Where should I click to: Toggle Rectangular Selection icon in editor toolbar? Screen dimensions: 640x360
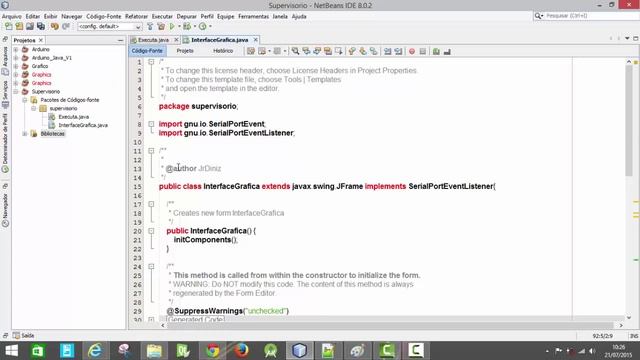[x=338, y=51]
